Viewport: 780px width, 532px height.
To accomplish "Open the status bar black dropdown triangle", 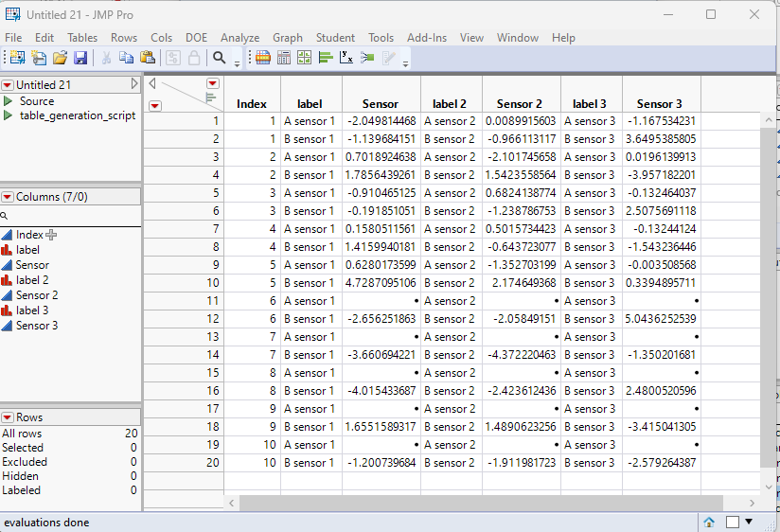I will 749,522.
